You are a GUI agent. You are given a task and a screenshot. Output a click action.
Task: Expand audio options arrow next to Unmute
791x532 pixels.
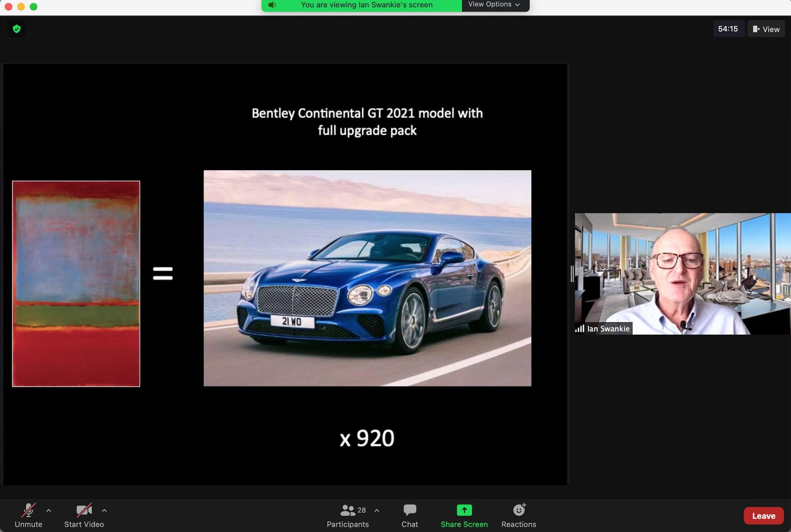coord(49,510)
